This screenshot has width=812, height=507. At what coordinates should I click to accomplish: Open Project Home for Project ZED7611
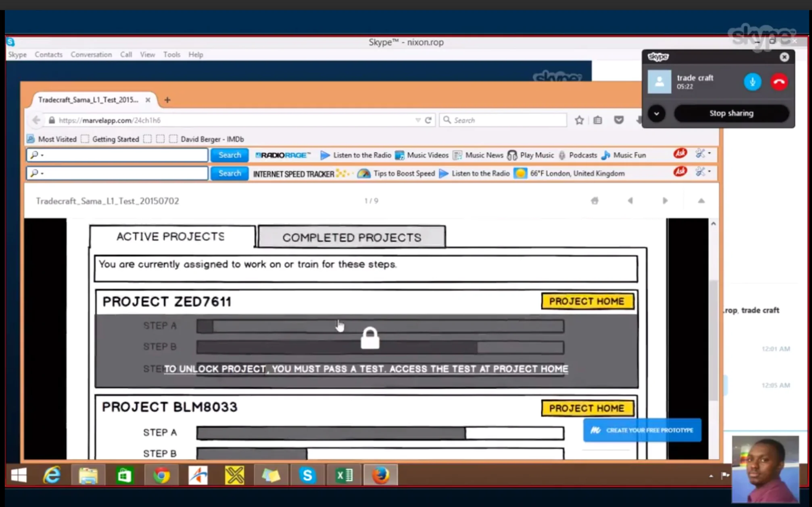(x=587, y=301)
